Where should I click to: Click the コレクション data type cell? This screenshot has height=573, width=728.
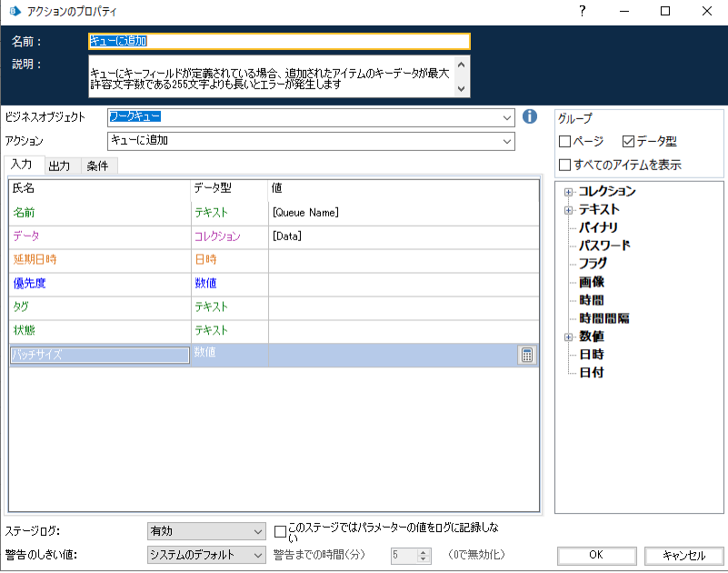coord(229,237)
